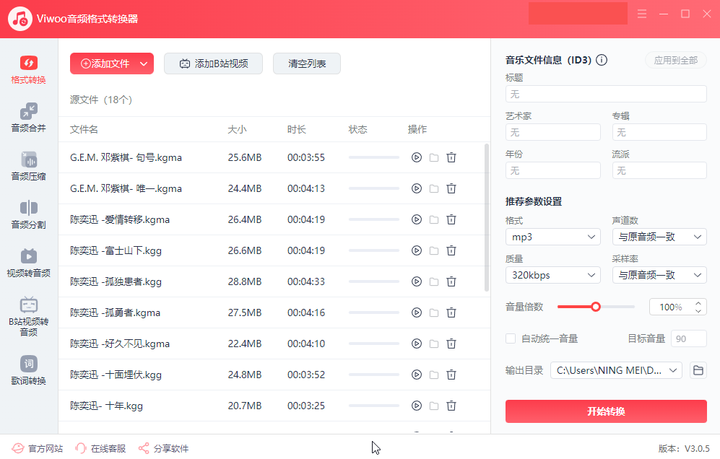
Task: Open the hamburger menu in the title bar
Action: click(642, 14)
